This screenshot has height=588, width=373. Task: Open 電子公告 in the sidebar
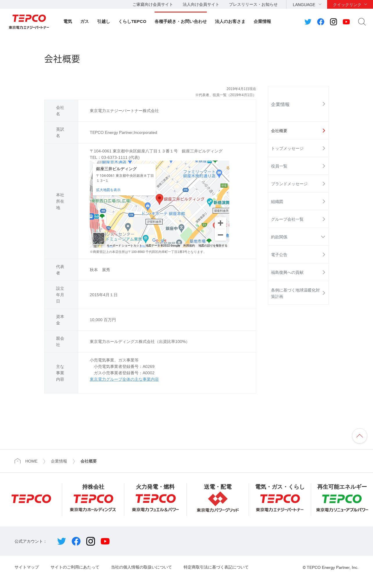(x=298, y=255)
